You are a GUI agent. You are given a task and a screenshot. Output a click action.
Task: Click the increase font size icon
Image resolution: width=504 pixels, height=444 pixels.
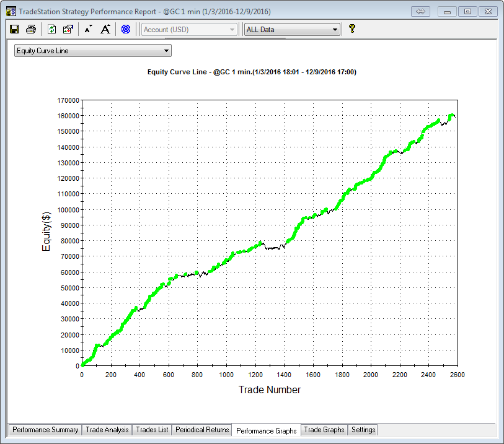point(105,29)
